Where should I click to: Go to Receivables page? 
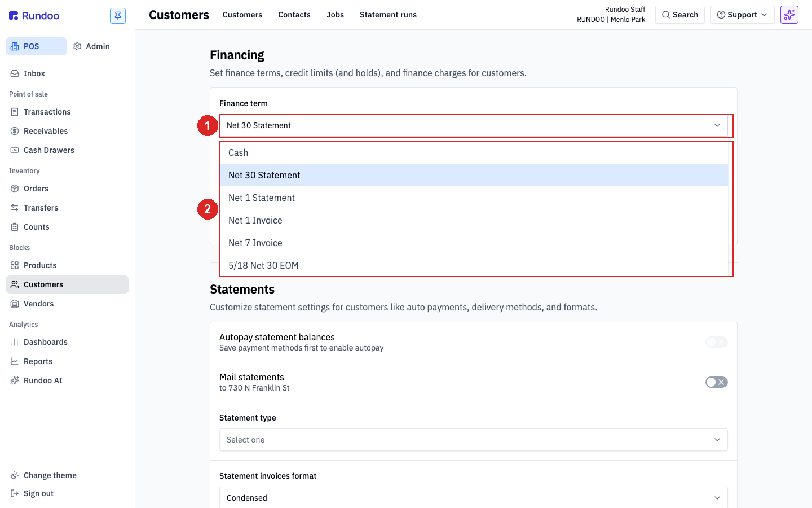pos(68,131)
